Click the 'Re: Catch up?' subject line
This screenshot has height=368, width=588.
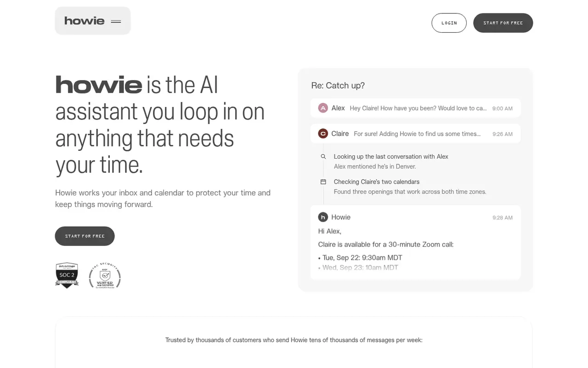coord(338,86)
